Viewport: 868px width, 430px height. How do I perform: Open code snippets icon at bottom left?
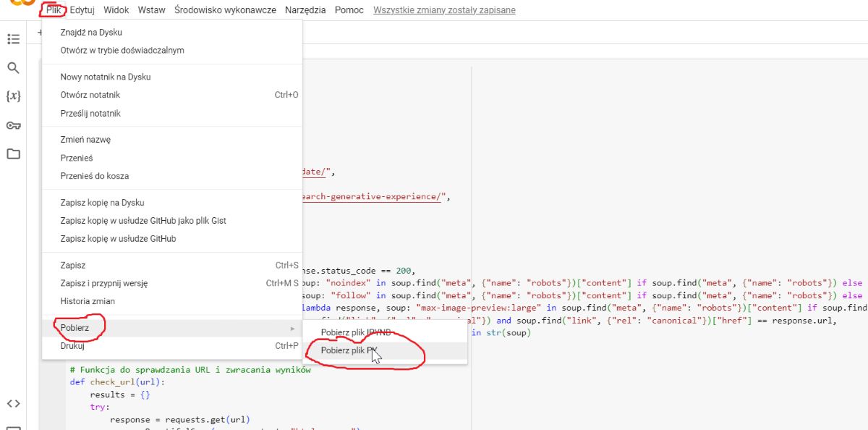[x=13, y=404]
